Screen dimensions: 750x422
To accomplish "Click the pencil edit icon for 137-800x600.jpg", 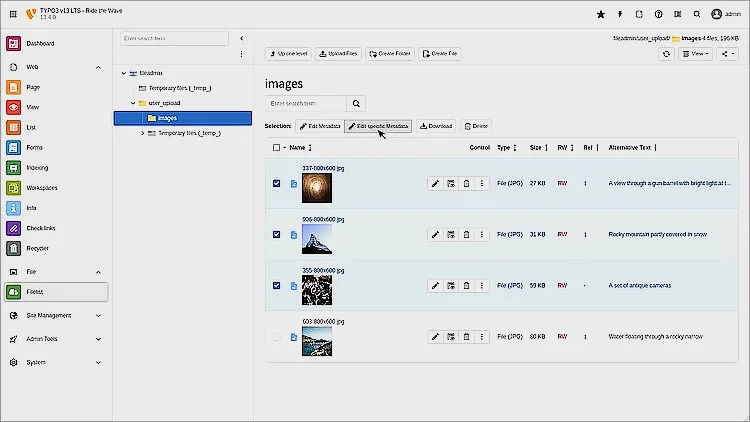I will pyautogui.click(x=435, y=184).
